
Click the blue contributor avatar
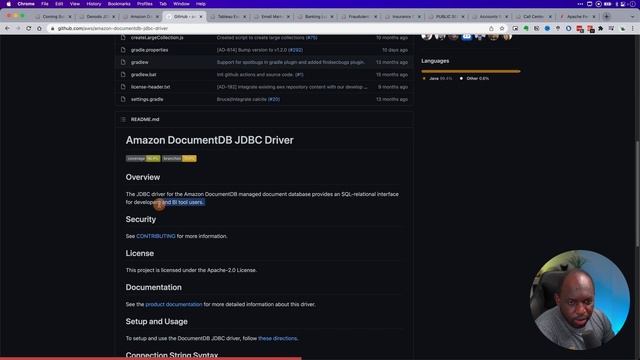(467, 36)
